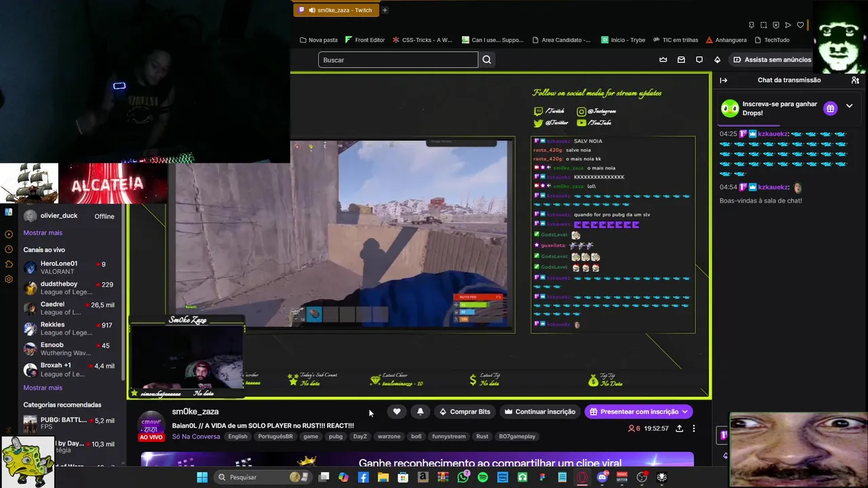Click Mostrar mais under followed channels

click(43, 232)
